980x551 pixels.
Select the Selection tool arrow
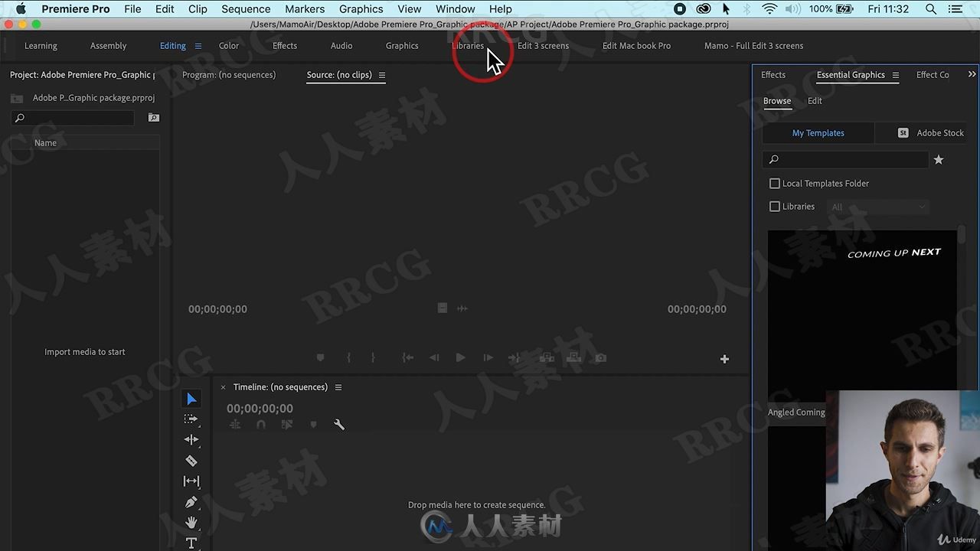191,399
